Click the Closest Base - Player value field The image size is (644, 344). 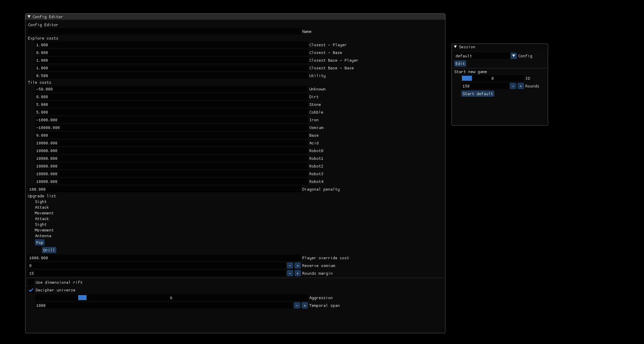pyautogui.click(x=171, y=60)
